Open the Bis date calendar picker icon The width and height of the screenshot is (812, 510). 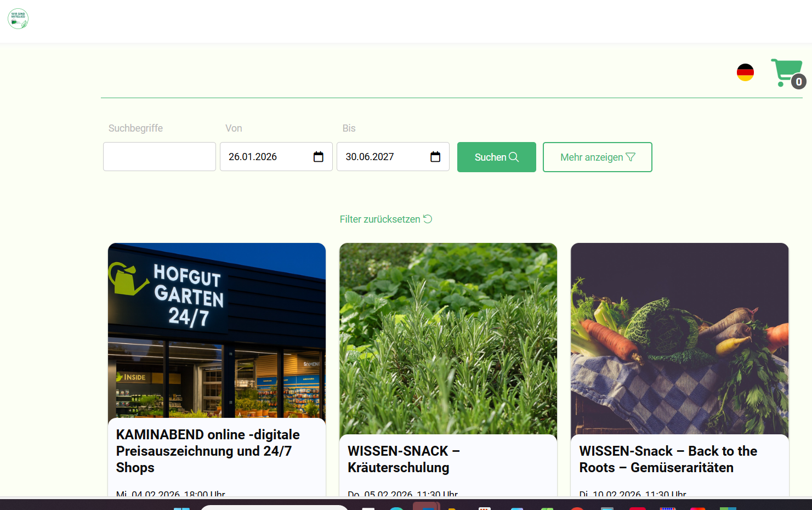[435, 157]
